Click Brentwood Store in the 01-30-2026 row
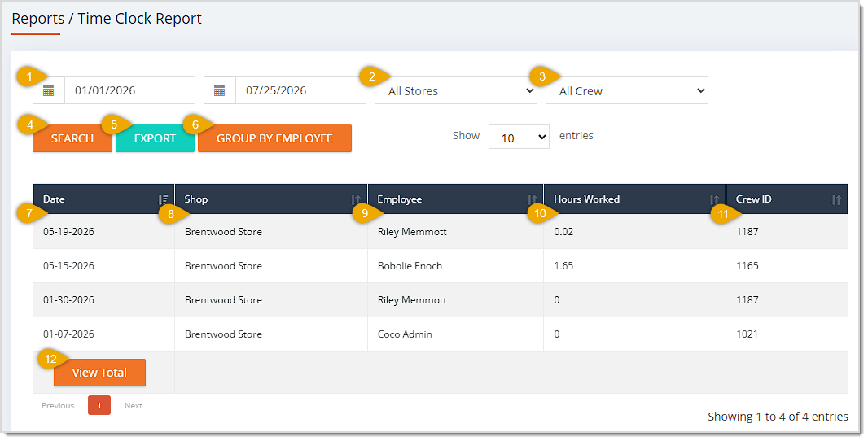This screenshot has width=868, height=441. tap(224, 300)
